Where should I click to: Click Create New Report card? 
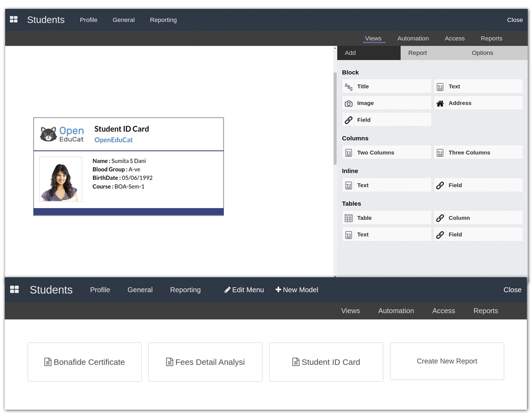pos(447,361)
